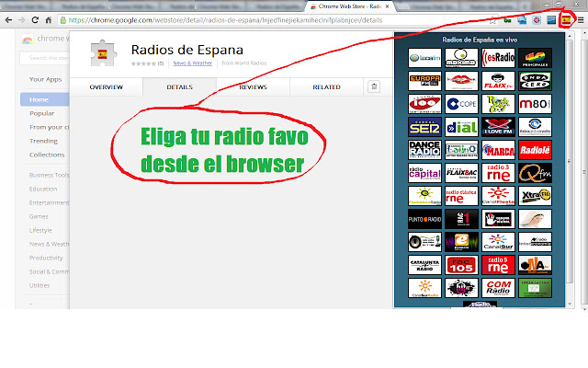Play the Punto Radio station
This screenshot has height=368, width=588.
click(424, 219)
